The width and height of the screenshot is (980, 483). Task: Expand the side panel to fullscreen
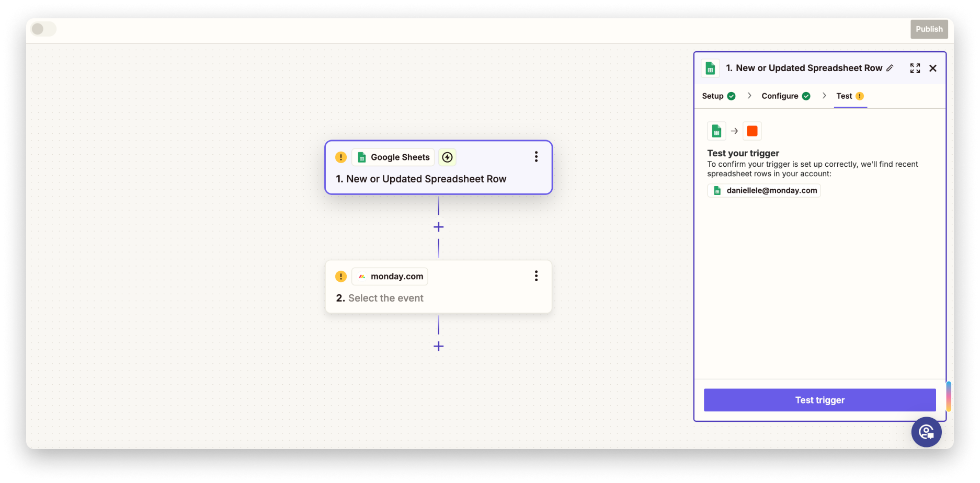click(x=915, y=68)
